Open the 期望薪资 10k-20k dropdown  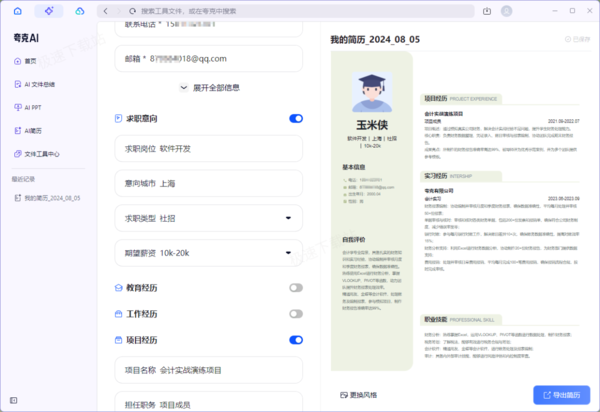pos(209,253)
